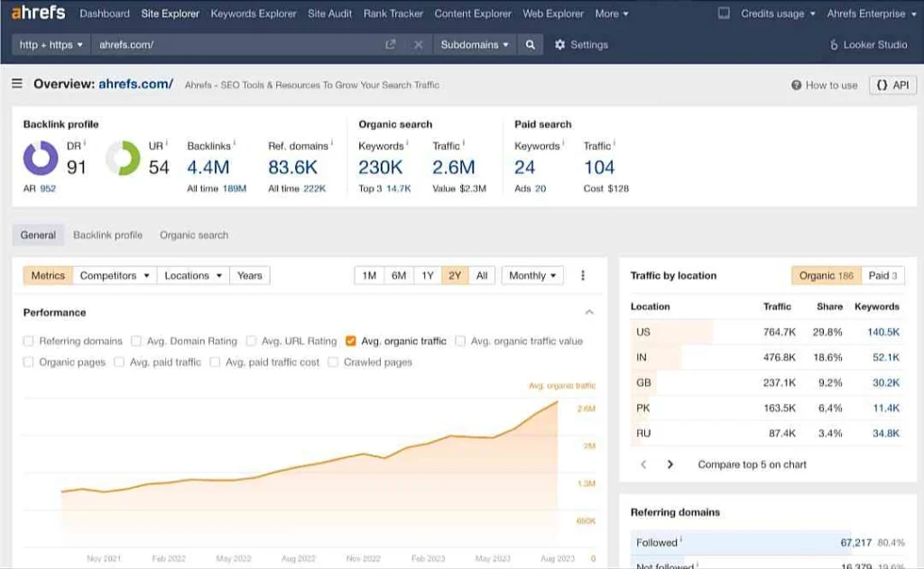Show Organic traffic by location
The image size is (924, 569).
tap(827, 275)
